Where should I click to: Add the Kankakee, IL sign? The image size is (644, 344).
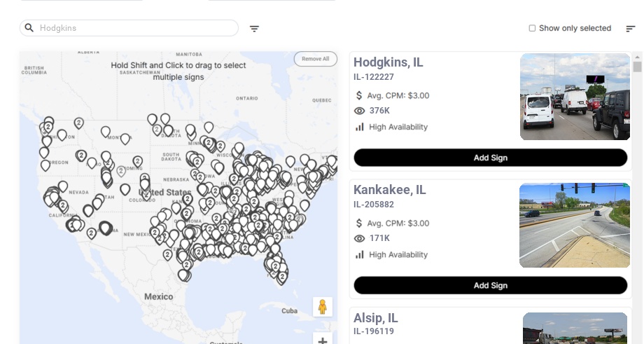pos(490,285)
